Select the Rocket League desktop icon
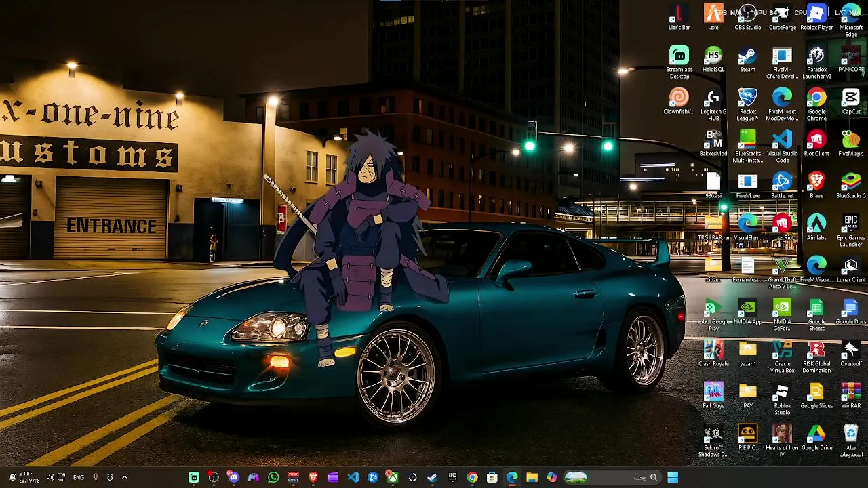Viewport: 868px width, 488px height. 747,105
